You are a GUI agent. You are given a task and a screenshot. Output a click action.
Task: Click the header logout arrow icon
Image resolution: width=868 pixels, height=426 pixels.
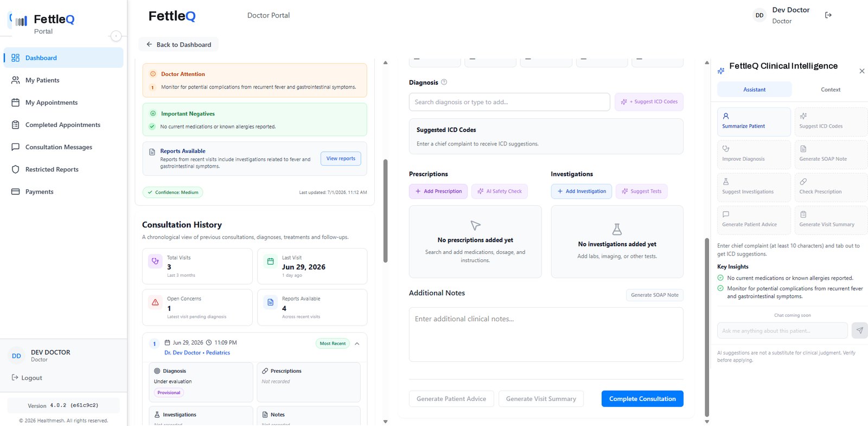point(828,15)
